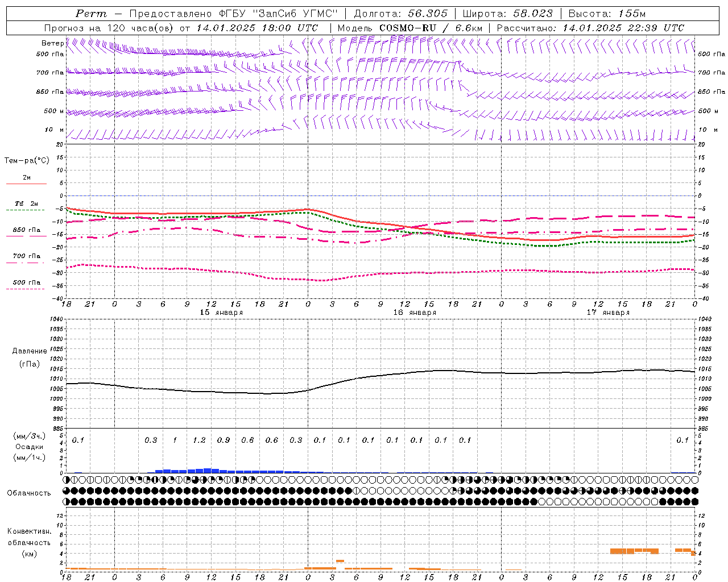
Task: Click the "16 января" date label
Action: pos(415,313)
